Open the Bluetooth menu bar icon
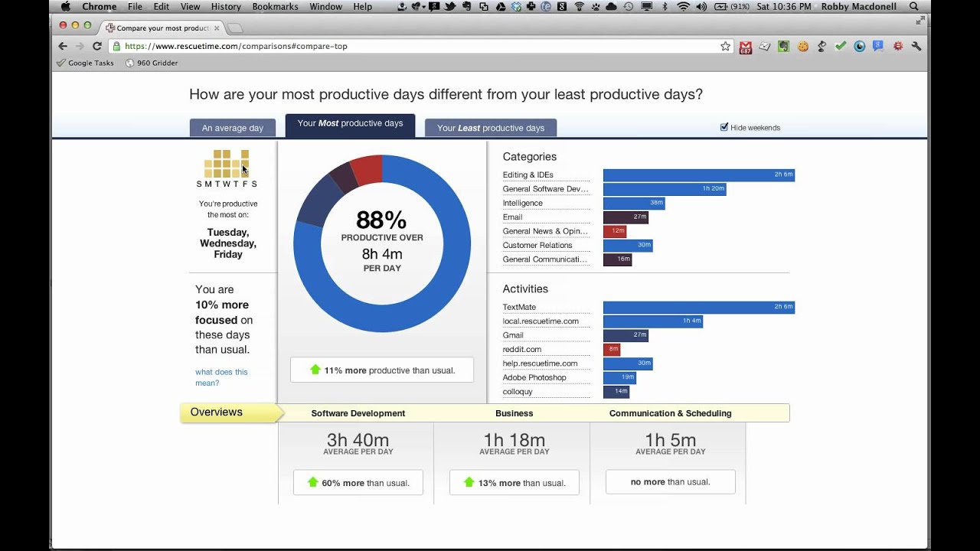The height and width of the screenshot is (551, 980). click(665, 6)
